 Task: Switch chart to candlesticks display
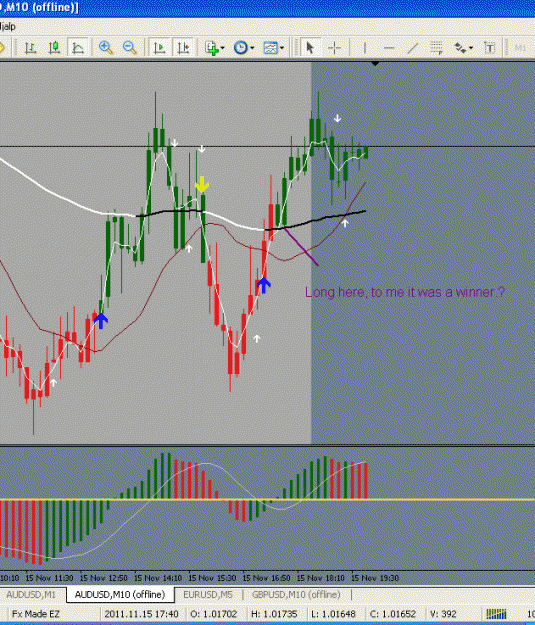coord(54,48)
